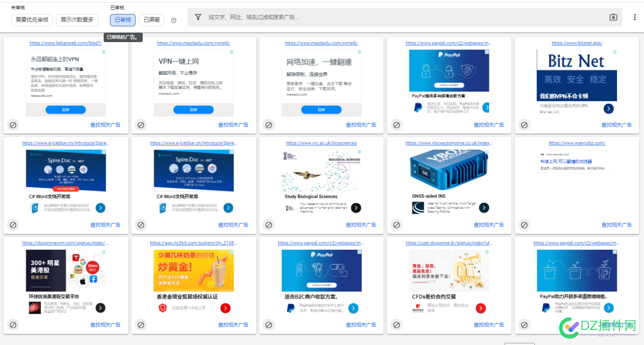
Task: Block the 'PayPal助力开辟多渠道跨境销售' ad
Action: coord(525,325)
